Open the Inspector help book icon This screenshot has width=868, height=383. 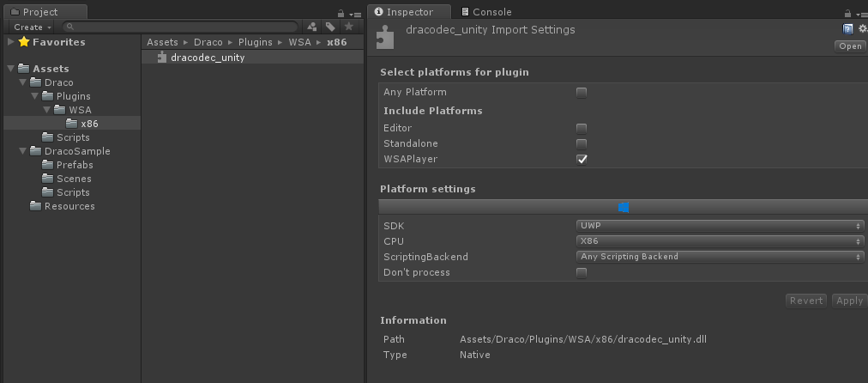tap(847, 29)
